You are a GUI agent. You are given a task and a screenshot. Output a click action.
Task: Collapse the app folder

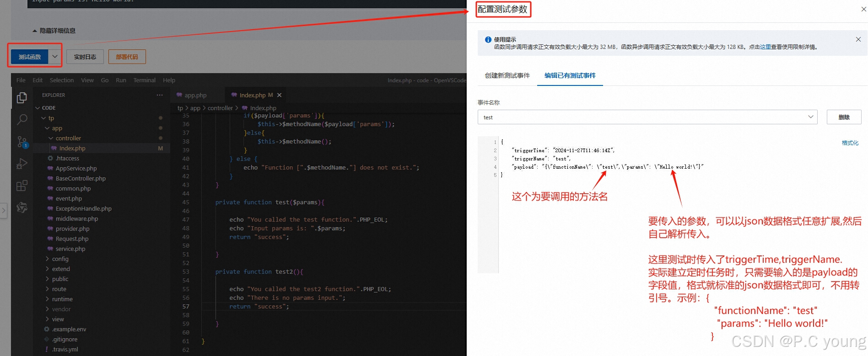click(54, 128)
